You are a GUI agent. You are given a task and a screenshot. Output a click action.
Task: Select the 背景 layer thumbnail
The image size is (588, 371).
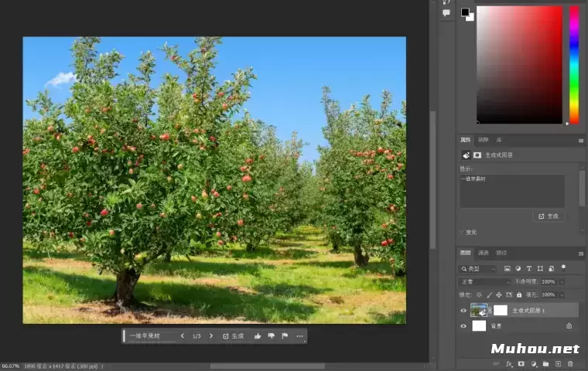479,325
